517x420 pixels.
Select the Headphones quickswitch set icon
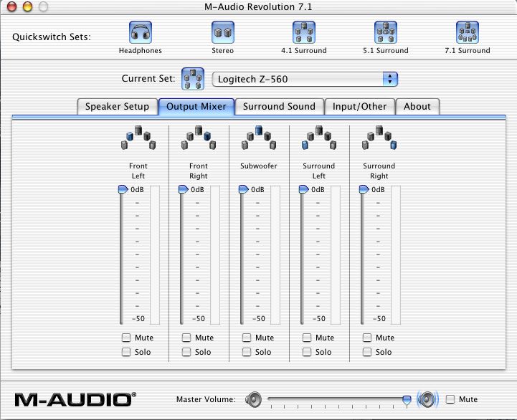pyautogui.click(x=141, y=32)
